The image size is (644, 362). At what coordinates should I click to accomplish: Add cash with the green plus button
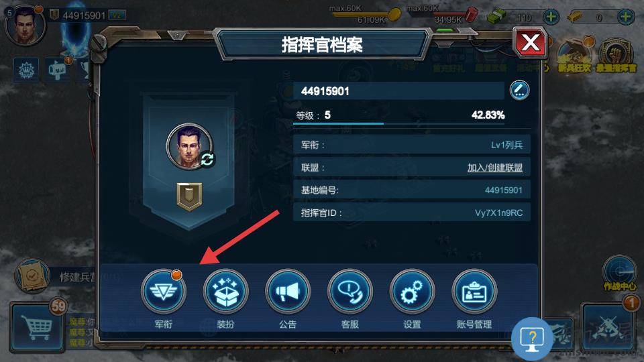tap(551, 17)
